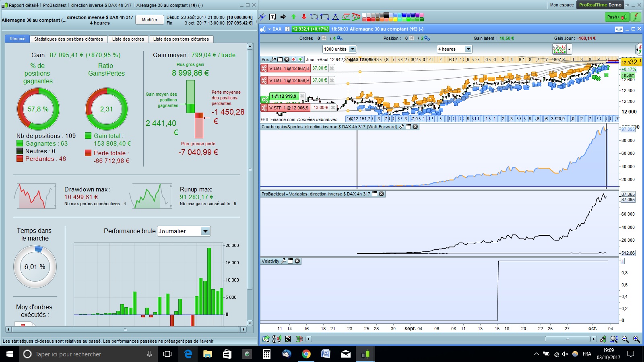Select the text annotation tool
This screenshot has height=362, width=644.
tap(272, 17)
